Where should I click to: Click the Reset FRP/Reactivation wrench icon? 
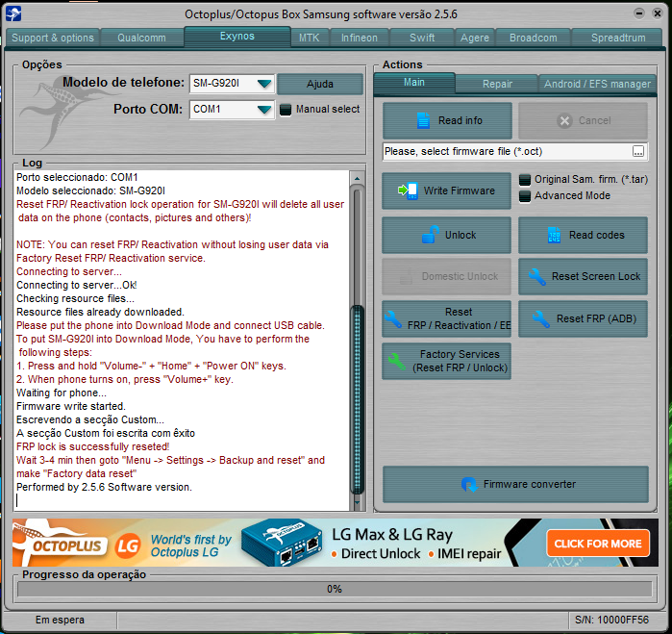[x=392, y=319]
